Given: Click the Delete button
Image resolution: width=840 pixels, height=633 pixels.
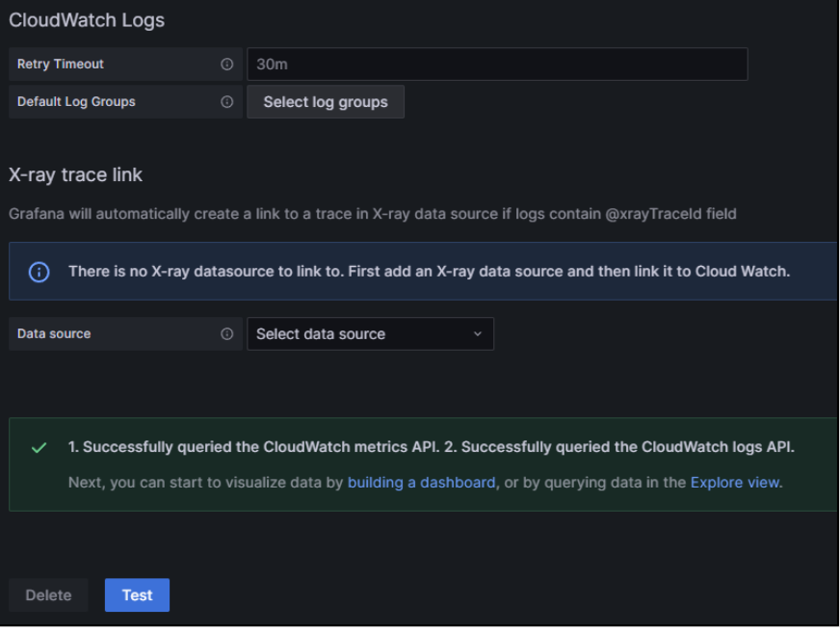Looking at the screenshot, I should pyautogui.click(x=48, y=595).
